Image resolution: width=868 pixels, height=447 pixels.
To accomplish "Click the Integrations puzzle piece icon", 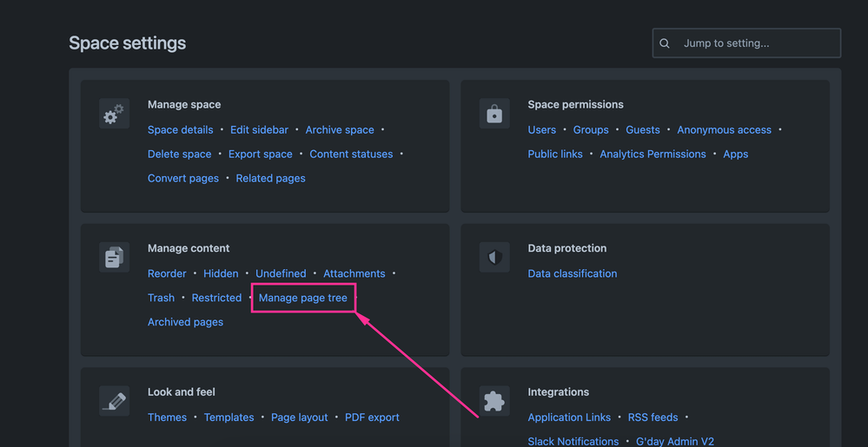I will click(x=494, y=401).
